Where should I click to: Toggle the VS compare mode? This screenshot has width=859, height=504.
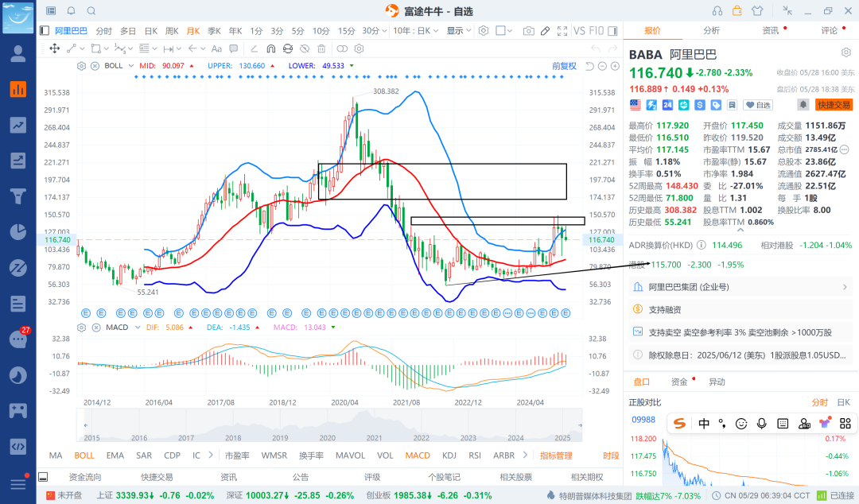coord(579,31)
